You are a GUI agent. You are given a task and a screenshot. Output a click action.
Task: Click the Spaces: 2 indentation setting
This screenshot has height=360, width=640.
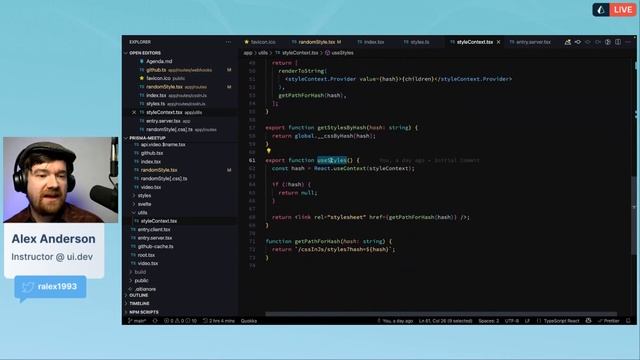pyautogui.click(x=489, y=321)
